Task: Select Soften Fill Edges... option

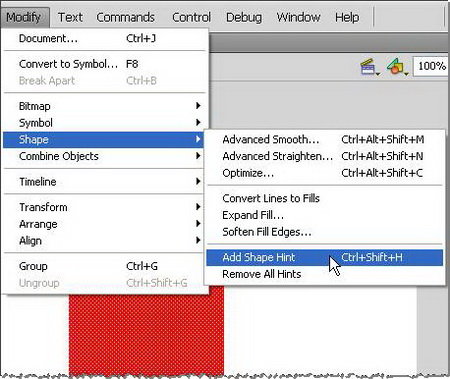Action: (x=325, y=232)
